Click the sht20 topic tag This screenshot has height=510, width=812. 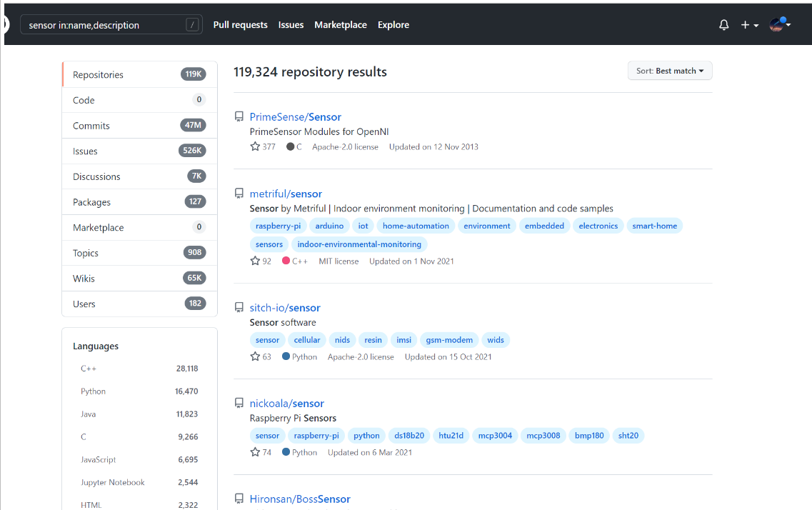(628, 436)
